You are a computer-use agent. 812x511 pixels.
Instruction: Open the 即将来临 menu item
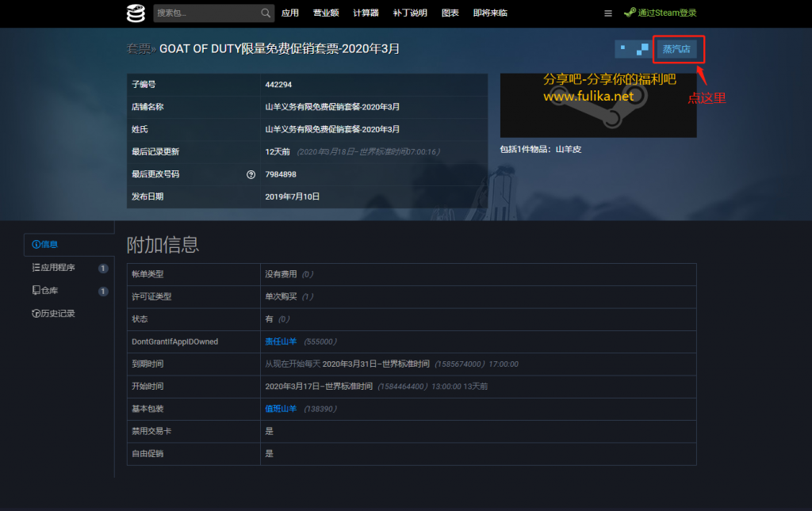pyautogui.click(x=490, y=13)
